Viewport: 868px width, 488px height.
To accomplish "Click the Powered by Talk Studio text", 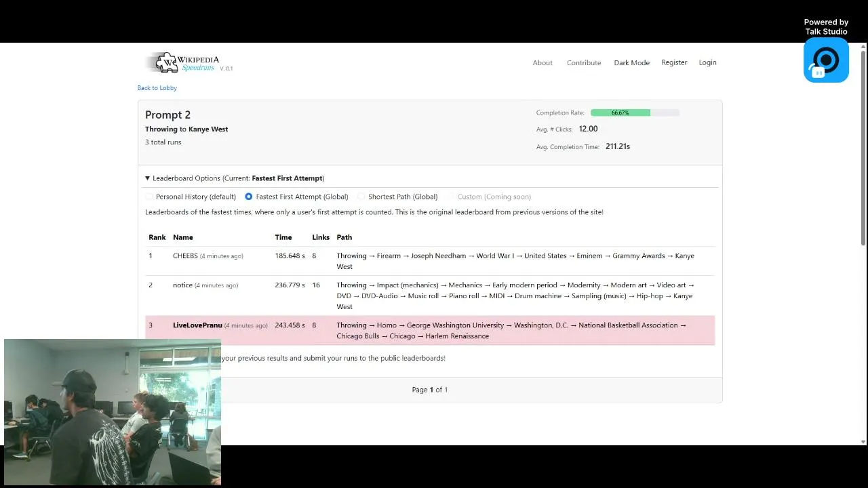I will pos(826,27).
